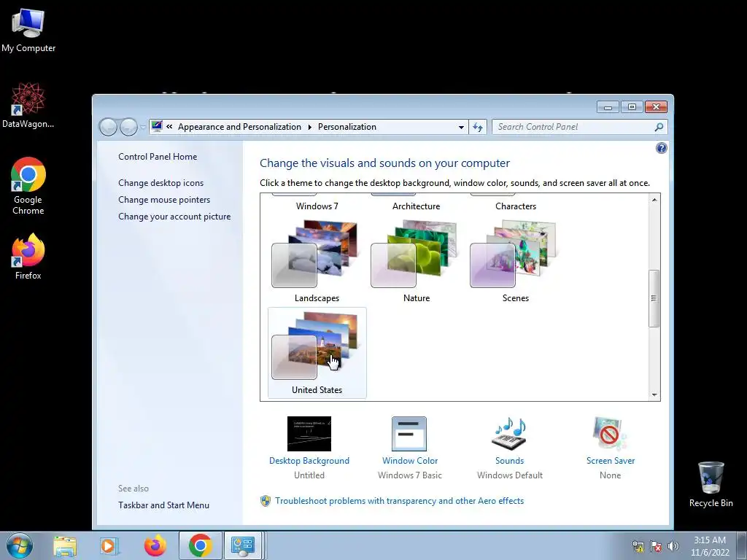This screenshot has width=747, height=560.
Task: Open Firefox from the taskbar
Action: click(x=155, y=545)
